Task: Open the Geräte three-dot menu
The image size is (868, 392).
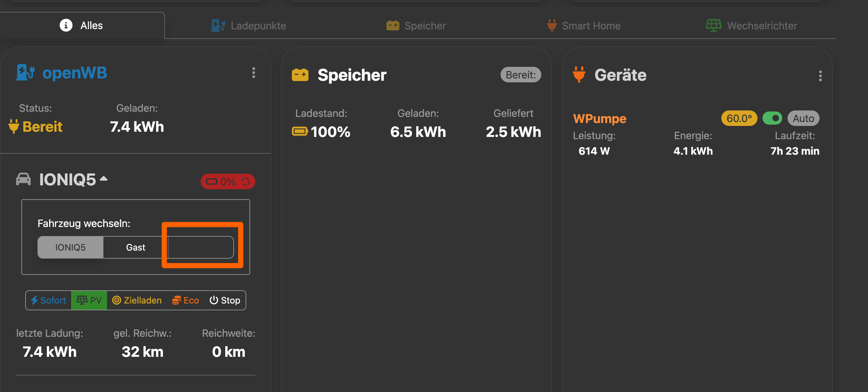Action: 820,76
